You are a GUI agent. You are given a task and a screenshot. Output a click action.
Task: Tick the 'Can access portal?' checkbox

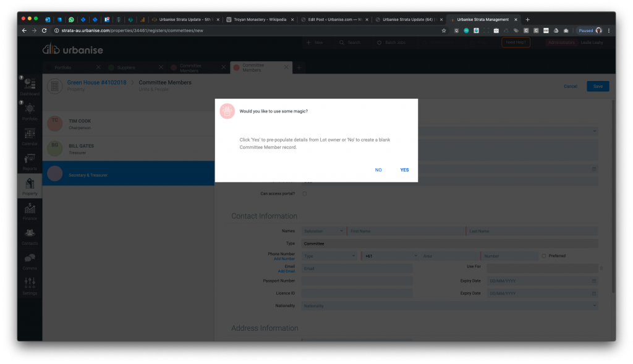tap(304, 194)
